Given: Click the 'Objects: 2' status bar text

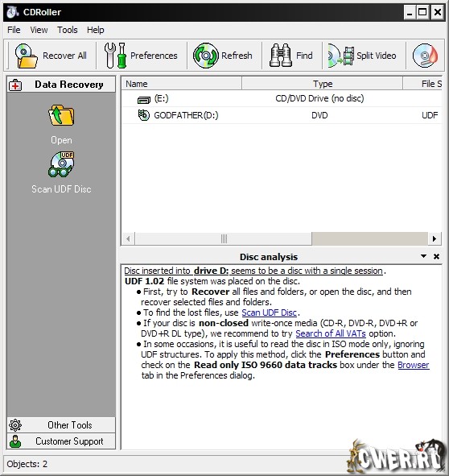Looking at the screenshot, I should point(27,464).
